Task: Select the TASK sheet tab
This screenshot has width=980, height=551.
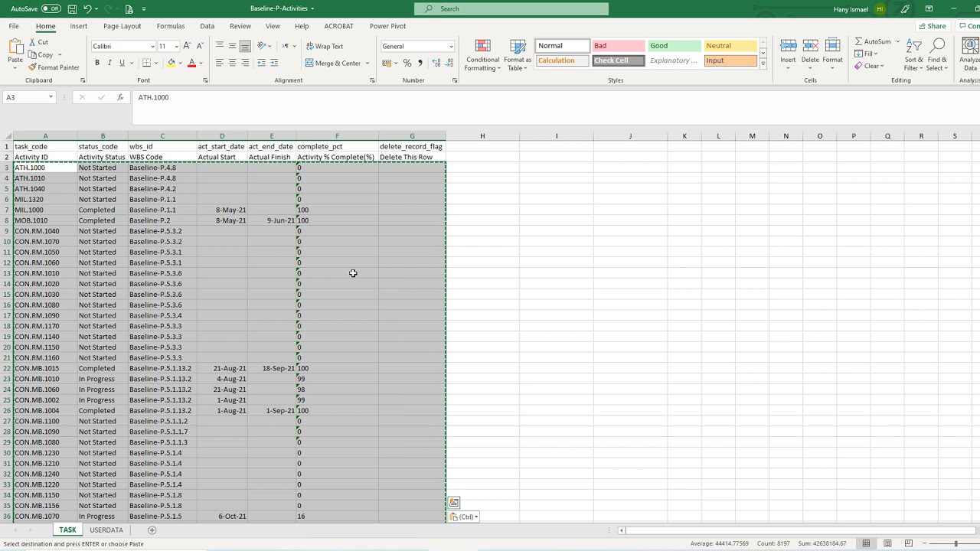Action: [67, 530]
